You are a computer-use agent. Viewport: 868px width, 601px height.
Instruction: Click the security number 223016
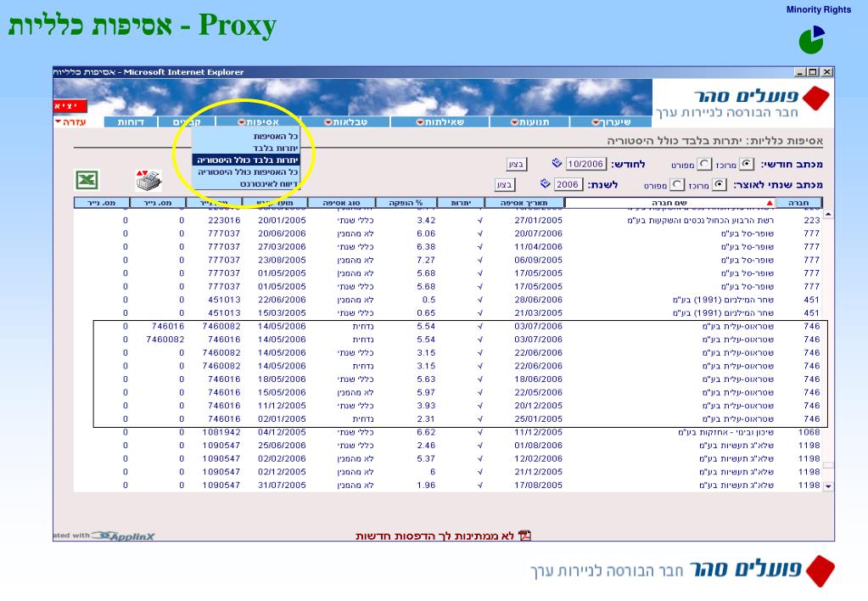tap(224, 221)
